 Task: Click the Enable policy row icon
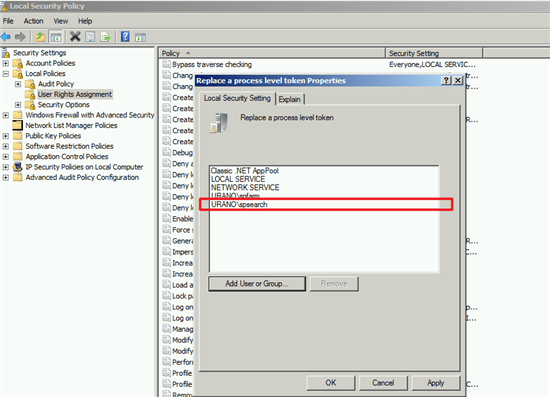pos(167,218)
